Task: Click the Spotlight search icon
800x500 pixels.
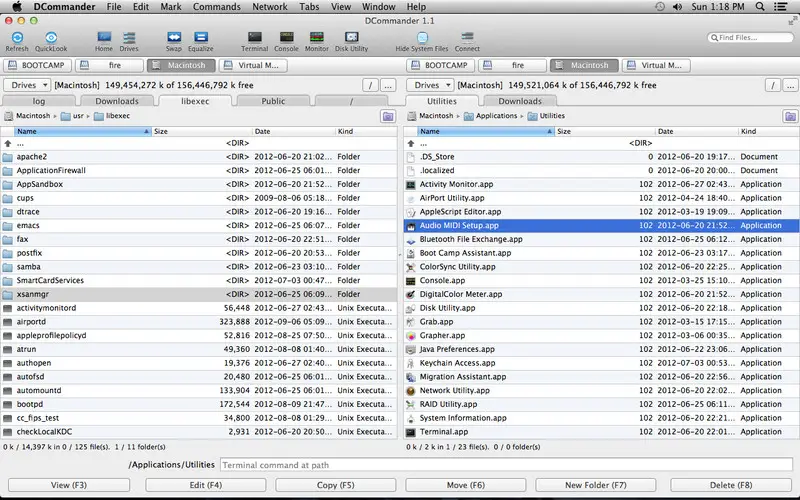Action: click(x=760, y=7)
